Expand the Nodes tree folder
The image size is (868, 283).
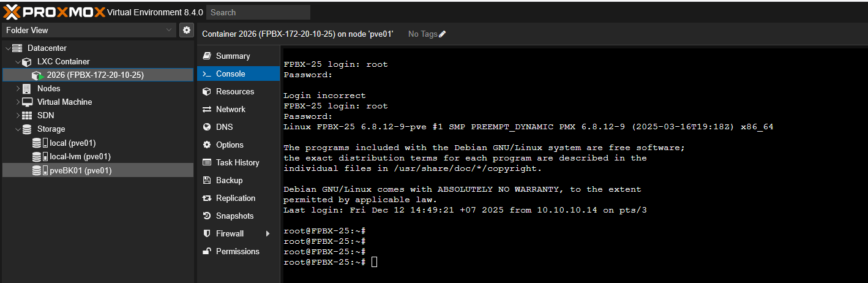[x=18, y=89]
